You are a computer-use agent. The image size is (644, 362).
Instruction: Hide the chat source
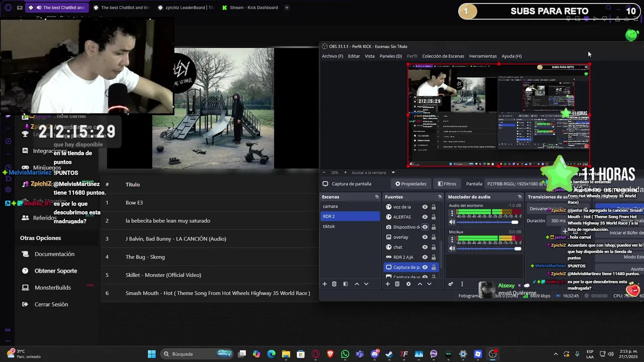(425, 247)
